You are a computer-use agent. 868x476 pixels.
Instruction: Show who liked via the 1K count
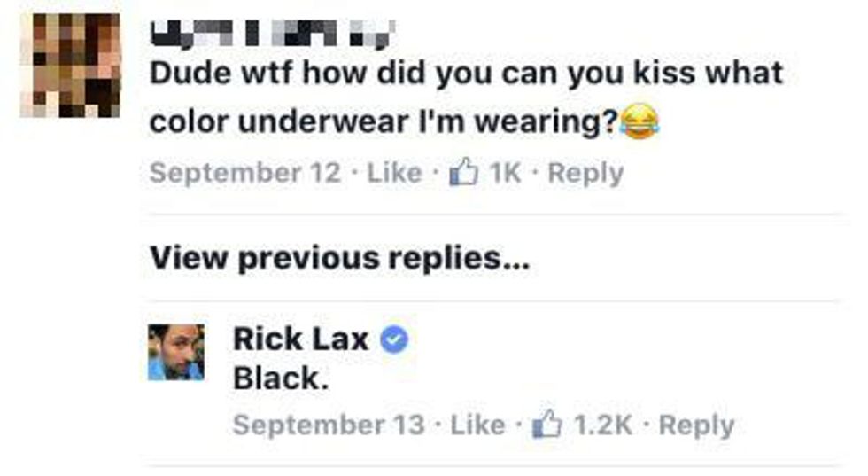(505, 172)
